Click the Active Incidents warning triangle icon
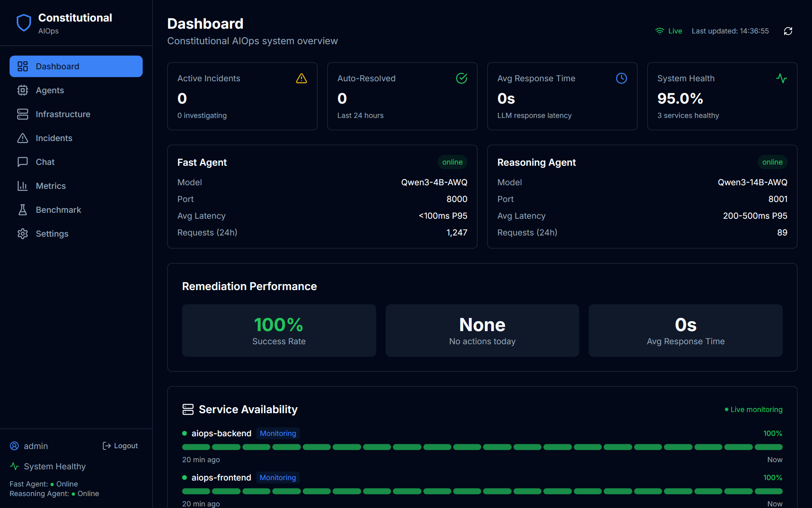Viewport: 812px width, 508px height. [x=302, y=78]
